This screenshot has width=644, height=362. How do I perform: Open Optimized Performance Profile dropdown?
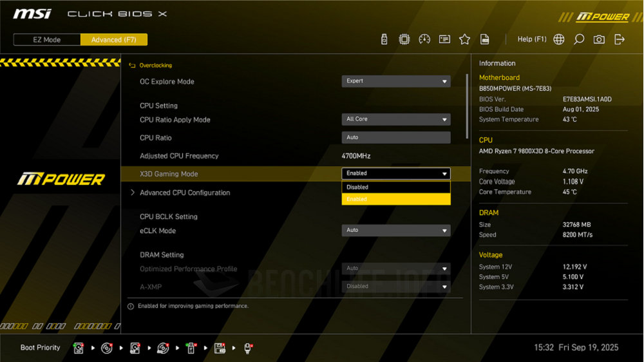click(x=396, y=269)
